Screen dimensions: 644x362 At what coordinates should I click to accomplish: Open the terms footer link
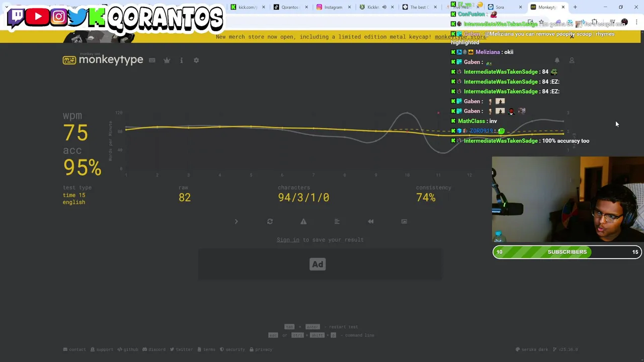tap(206, 349)
